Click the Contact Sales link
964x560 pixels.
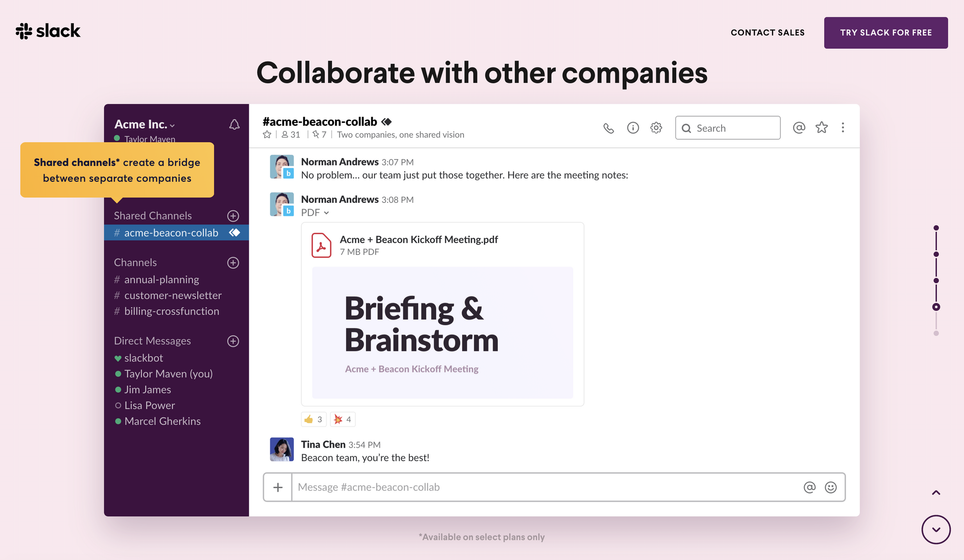767,33
